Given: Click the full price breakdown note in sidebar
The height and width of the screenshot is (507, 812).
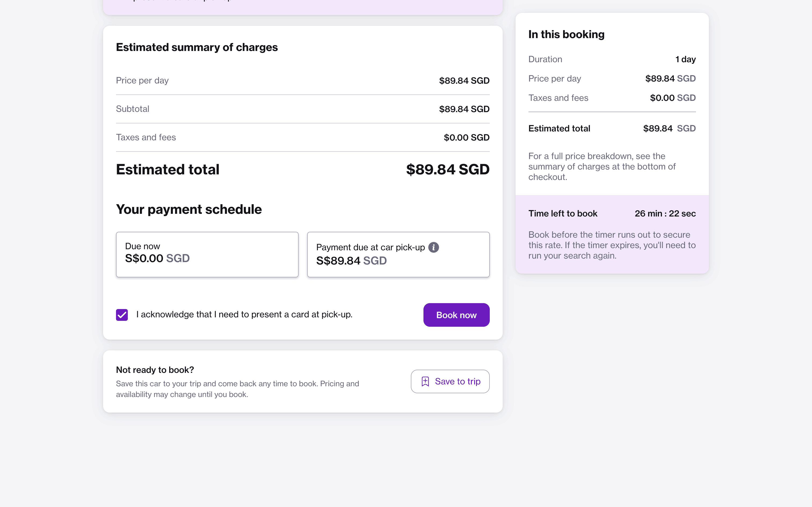Looking at the screenshot, I should pos(602,167).
